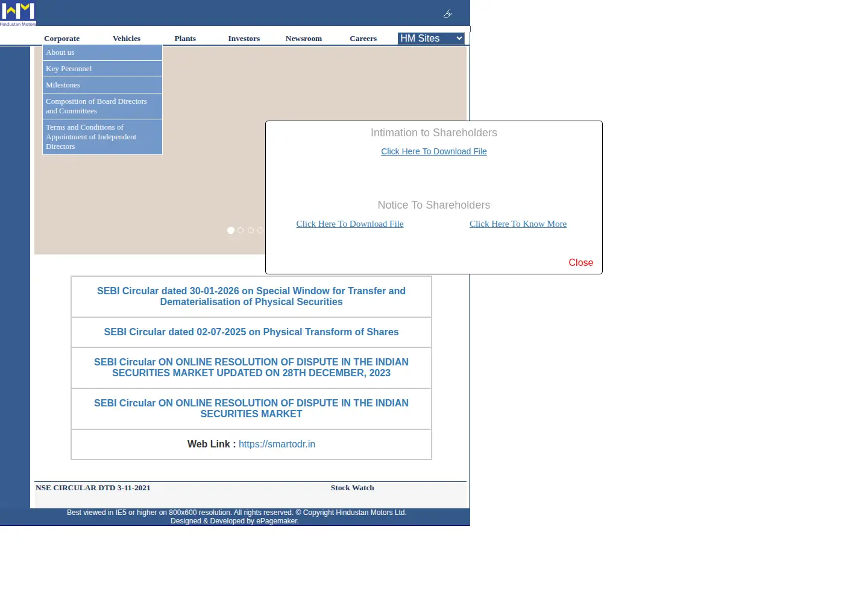Click Here To Know More link
This screenshot has width=868, height=603.
click(x=518, y=224)
